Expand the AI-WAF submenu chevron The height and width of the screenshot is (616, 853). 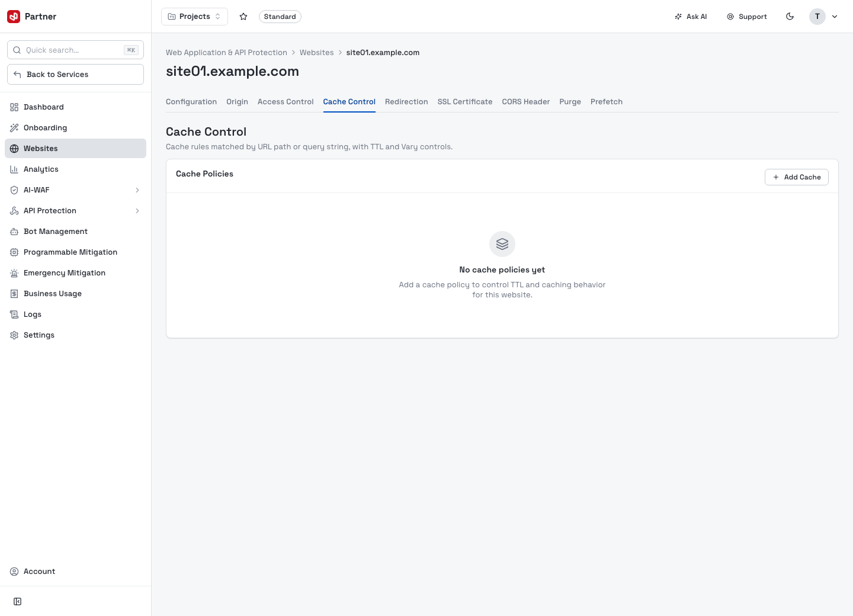pos(137,190)
